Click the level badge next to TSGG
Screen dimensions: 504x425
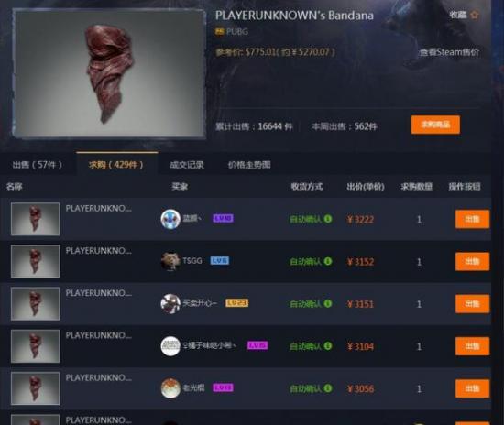(220, 260)
